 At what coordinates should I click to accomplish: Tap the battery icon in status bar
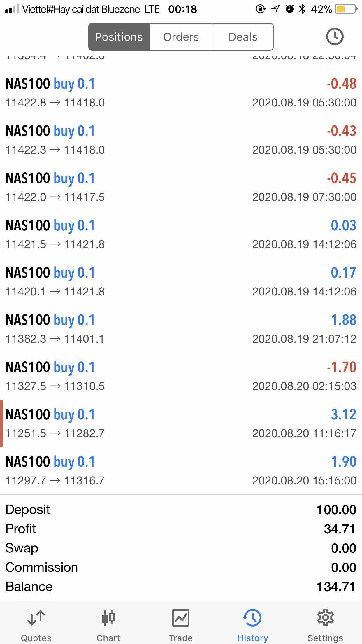(346, 9)
